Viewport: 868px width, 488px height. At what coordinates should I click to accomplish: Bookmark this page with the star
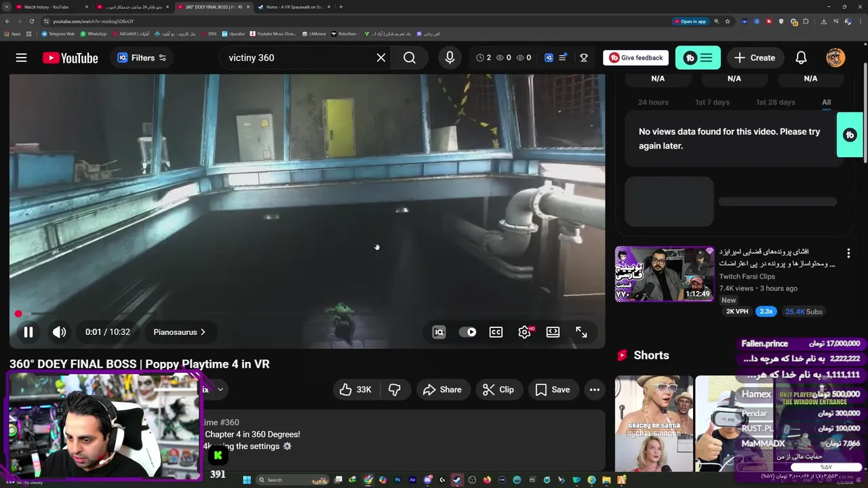(727, 21)
